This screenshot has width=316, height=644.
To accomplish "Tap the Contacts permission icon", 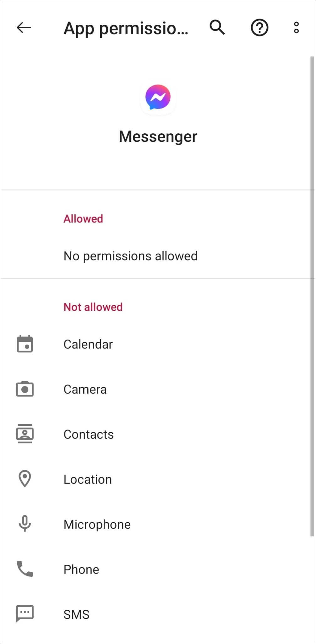I will pos(25,434).
